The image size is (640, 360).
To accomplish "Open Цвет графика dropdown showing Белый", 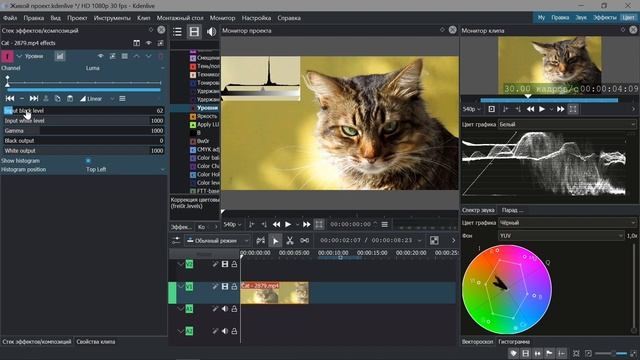I will click(567, 124).
